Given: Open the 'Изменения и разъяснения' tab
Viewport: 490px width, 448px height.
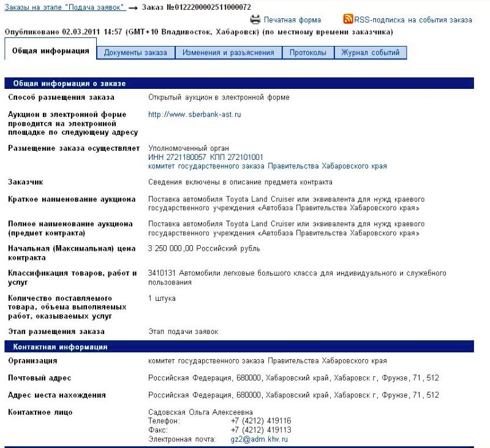Looking at the screenshot, I should tap(228, 53).
